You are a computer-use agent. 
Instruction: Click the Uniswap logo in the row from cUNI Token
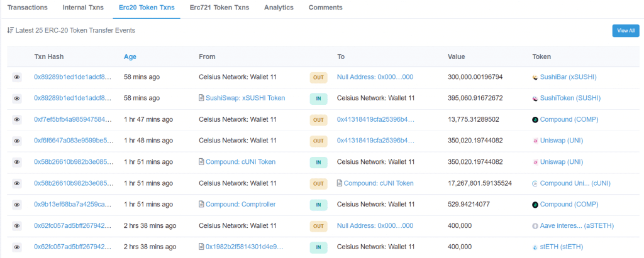535,162
